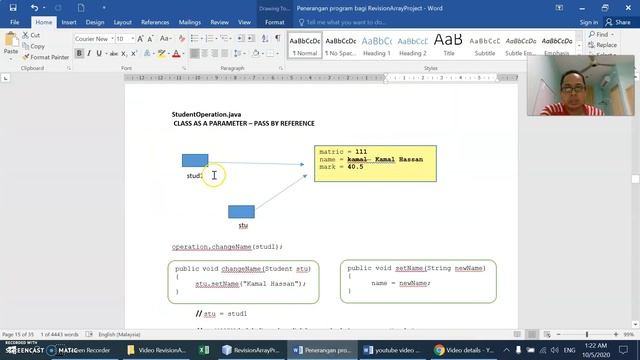Adjust the zoom slider handle
The width and height of the screenshot is (640, 360).
(587, 334)
